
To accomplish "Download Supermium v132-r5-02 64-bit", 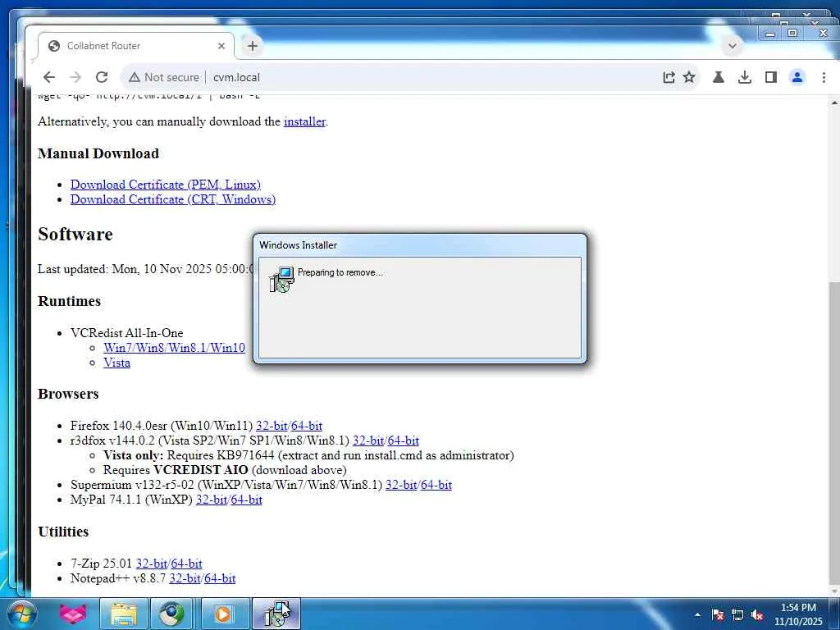I will 436,485.
